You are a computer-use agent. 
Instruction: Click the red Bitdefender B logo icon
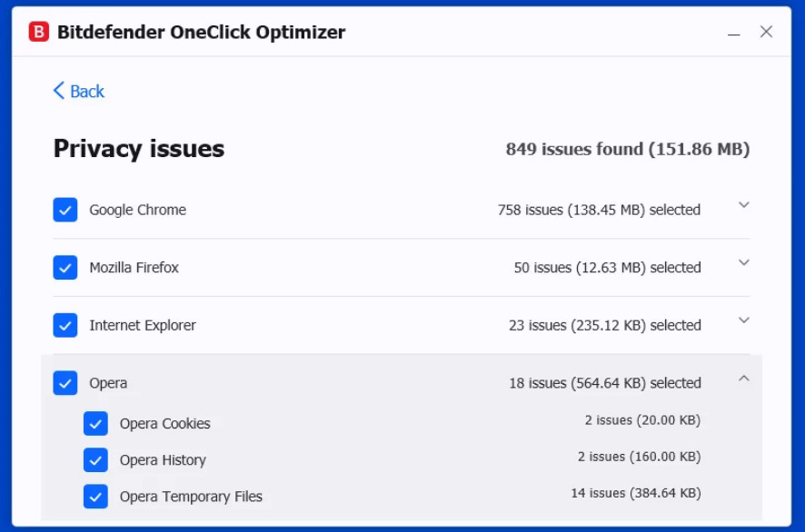coord(38,31)
